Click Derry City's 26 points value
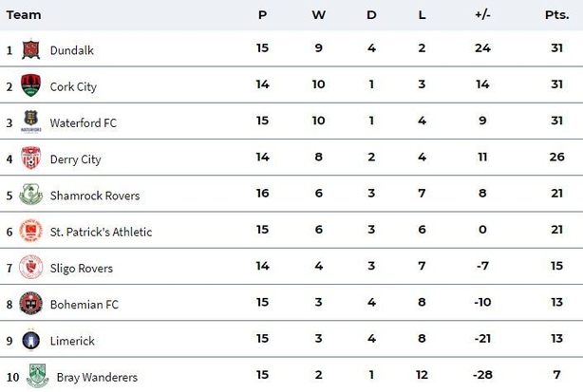This screenshot has width=583, height=392. tap(556, 157)
